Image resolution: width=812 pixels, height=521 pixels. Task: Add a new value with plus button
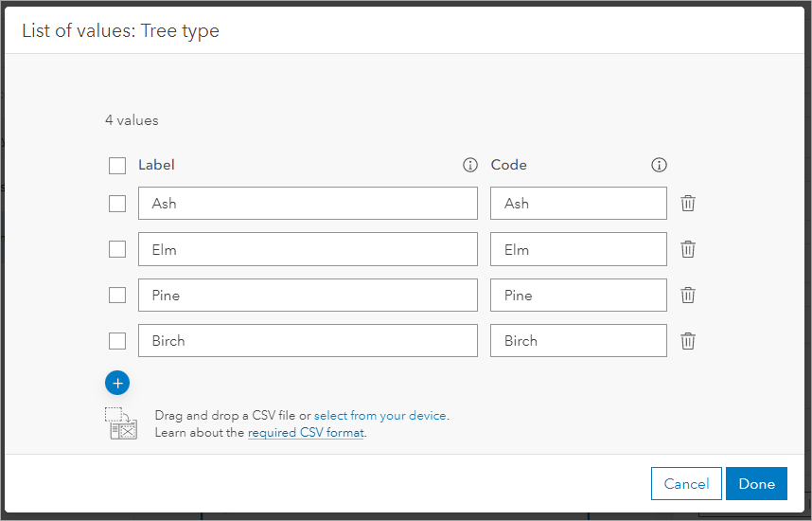117,383
